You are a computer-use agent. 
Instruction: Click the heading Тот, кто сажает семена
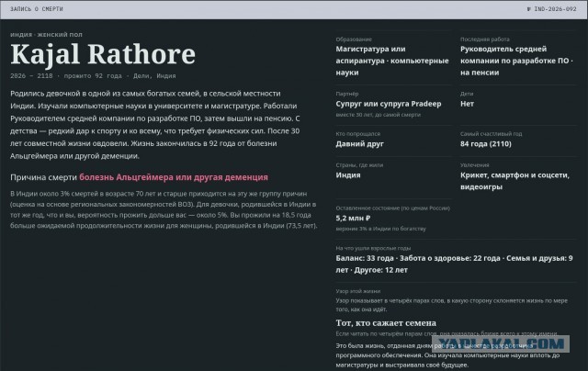coord(386,323)
